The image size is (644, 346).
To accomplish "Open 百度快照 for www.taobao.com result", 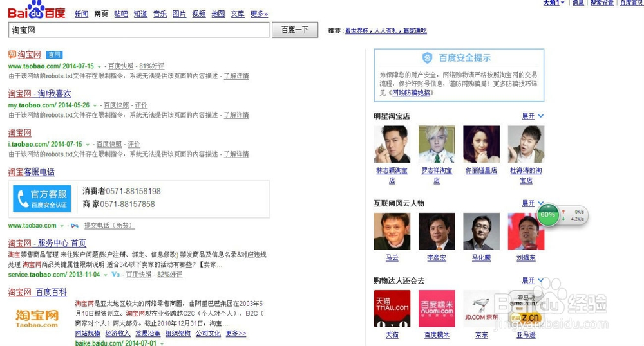I will (121, 66).
